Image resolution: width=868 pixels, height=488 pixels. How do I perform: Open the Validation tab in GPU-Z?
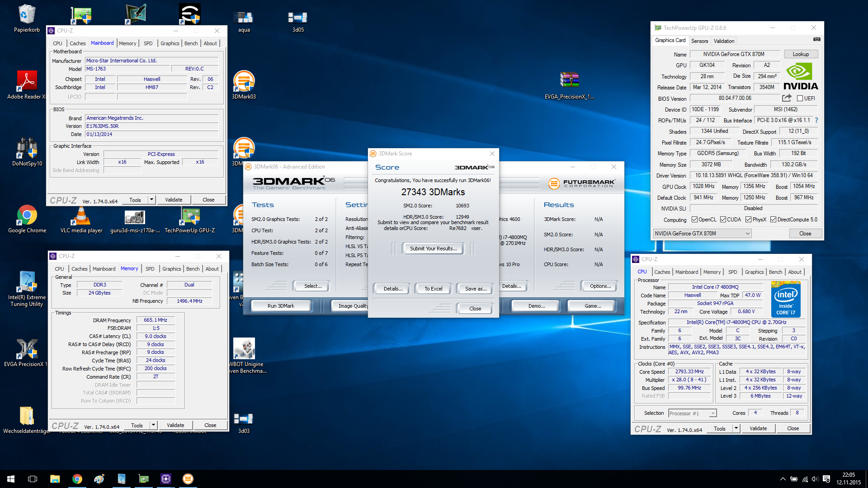[724, 41]
